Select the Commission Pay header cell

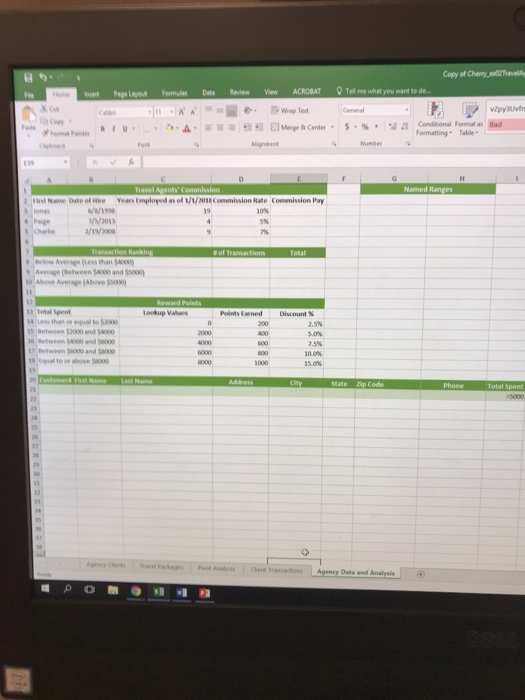298,200
